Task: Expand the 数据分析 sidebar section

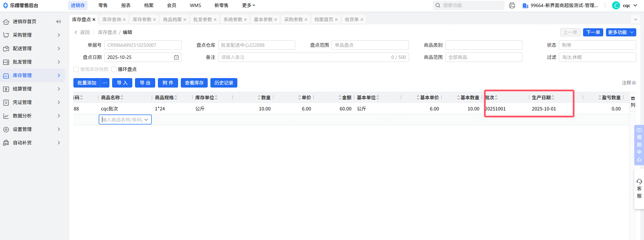Action: pos(59,116)
